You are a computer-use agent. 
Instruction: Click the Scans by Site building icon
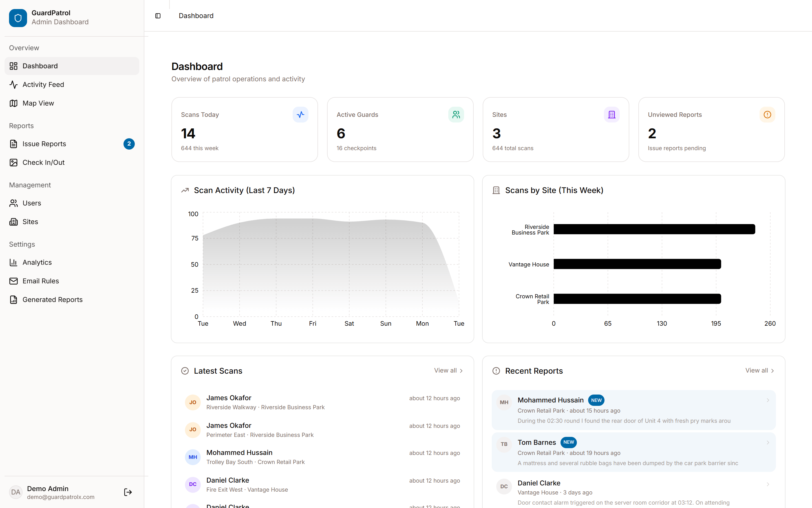(496, 190)
